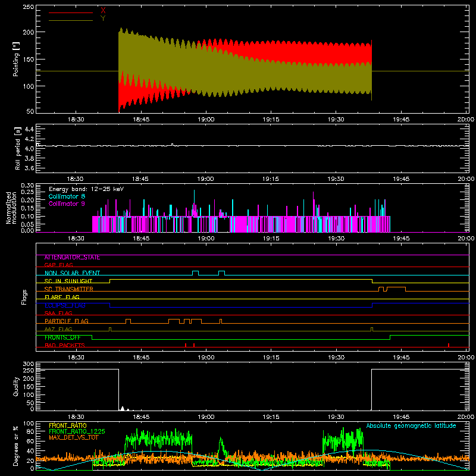Viewport: 476px width, 476px height.
Task: Click the 'BAD_PACKETS' label
Action: click(x=65, y=346)
